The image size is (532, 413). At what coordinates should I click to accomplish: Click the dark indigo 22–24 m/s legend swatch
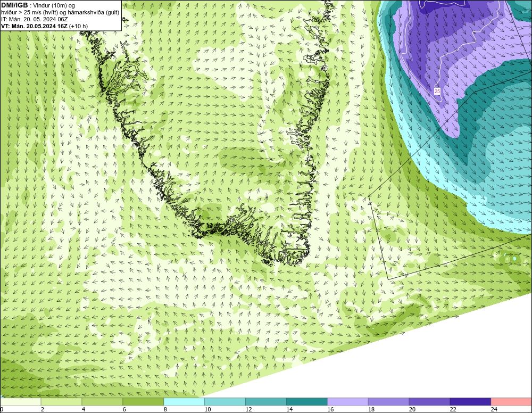coord(470,402)
